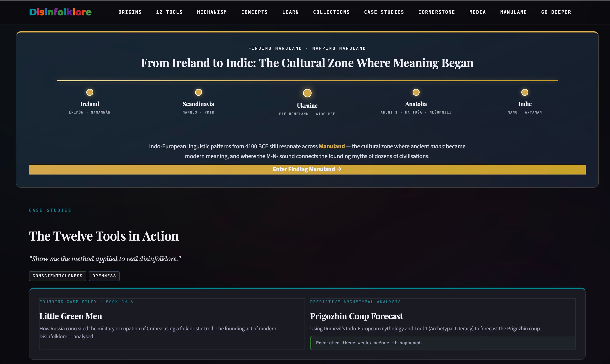Open the Collections menu
This screenshot has width=610, height=364.
click(331, 12)
